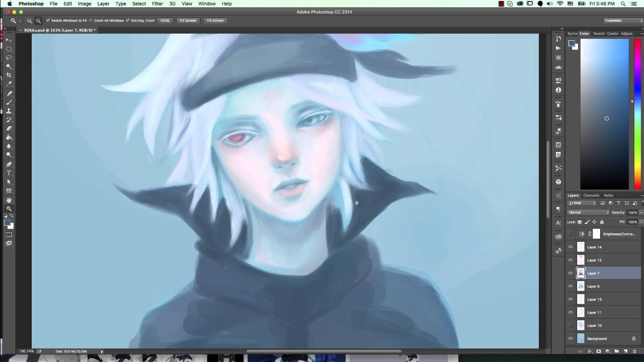Switch to the Channels tab
Viewport: 644px width, 362px height.
(x=591, y=196)
